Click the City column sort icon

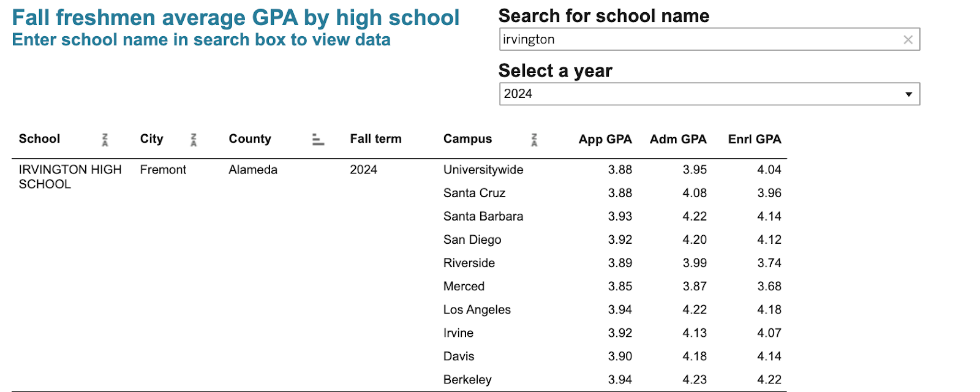pyautogui.click(x=194, y=140)
